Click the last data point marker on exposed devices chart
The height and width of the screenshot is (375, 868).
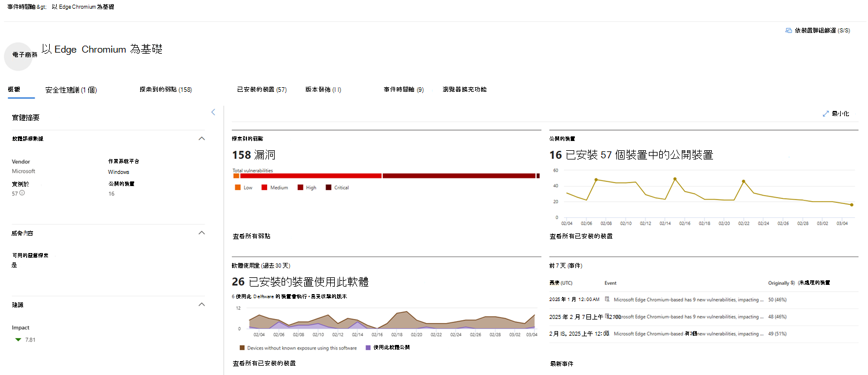(x=851, y=205)
